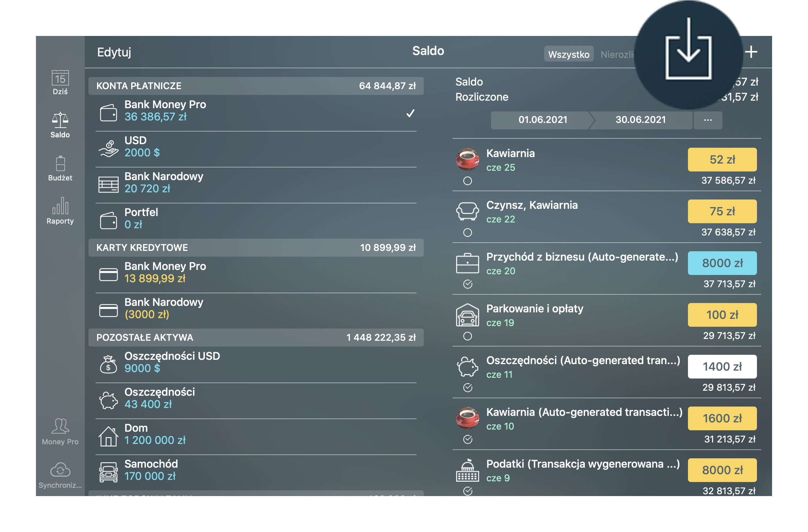Open the Raporty charts section
808x532 pixels.
pos(60,211)
